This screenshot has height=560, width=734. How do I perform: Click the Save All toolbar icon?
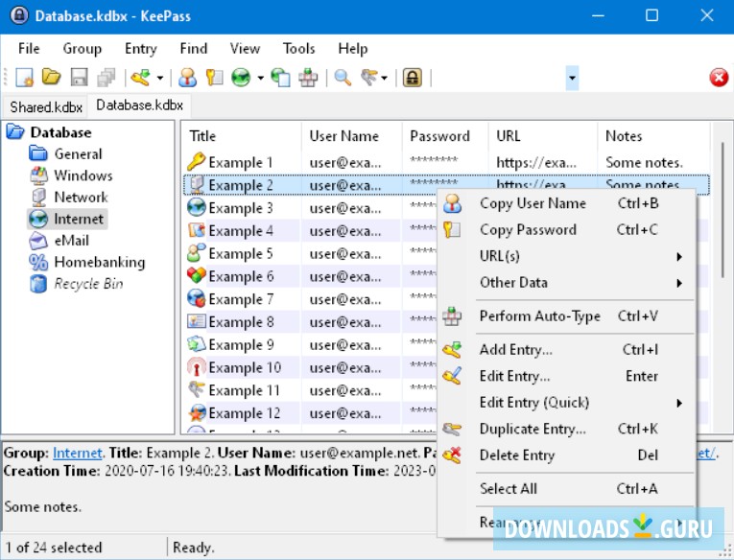[x=107, y=78]
